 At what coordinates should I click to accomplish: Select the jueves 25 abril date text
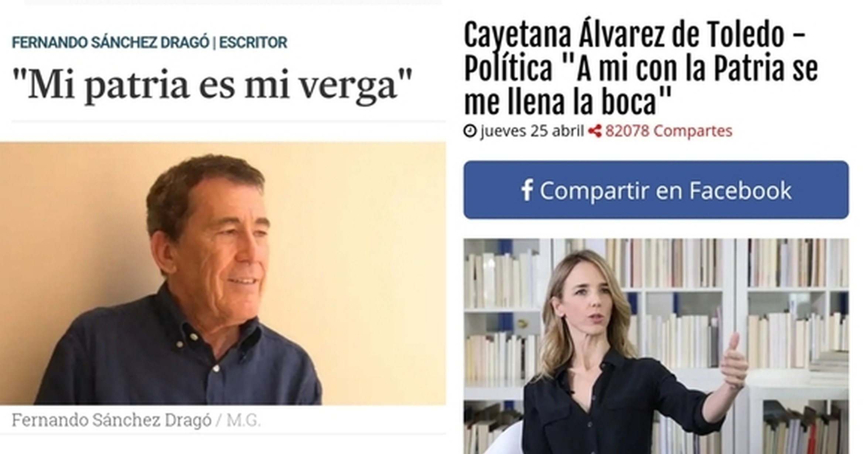532,131
